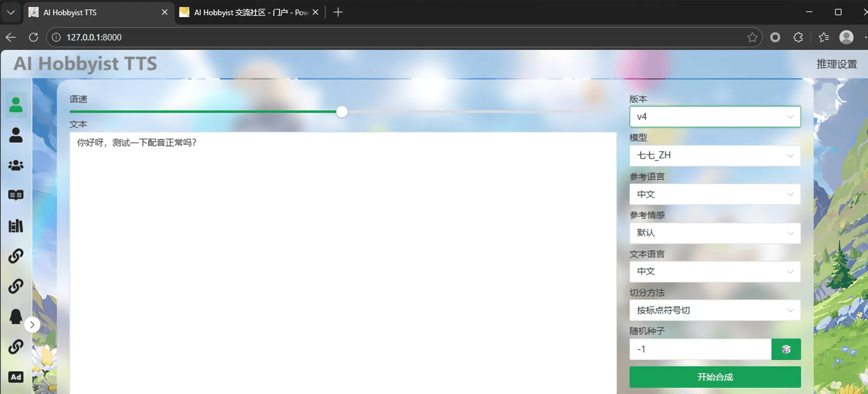Click the bookshelf library sidebar icon
The image size is (868, 394).
click(x=16, y=226)
